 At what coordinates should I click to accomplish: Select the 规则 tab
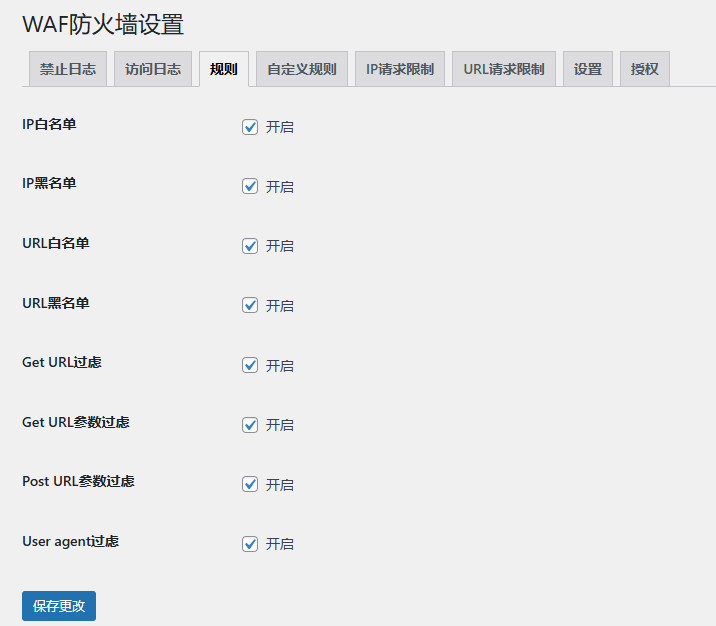(x=224, y=70)
